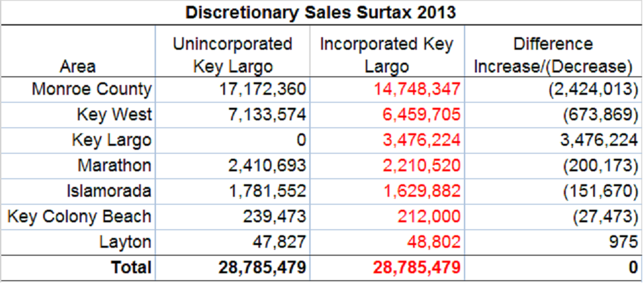This screenshot has width=644, height=283.
Task: Select Key Largo's unincorporated 0 value cell
Action: click(300, 140)
